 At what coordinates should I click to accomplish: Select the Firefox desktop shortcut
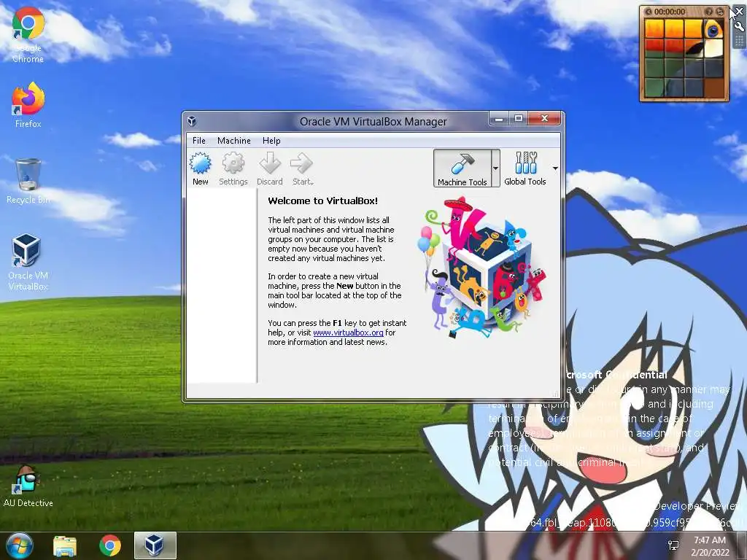pos(28,105)
